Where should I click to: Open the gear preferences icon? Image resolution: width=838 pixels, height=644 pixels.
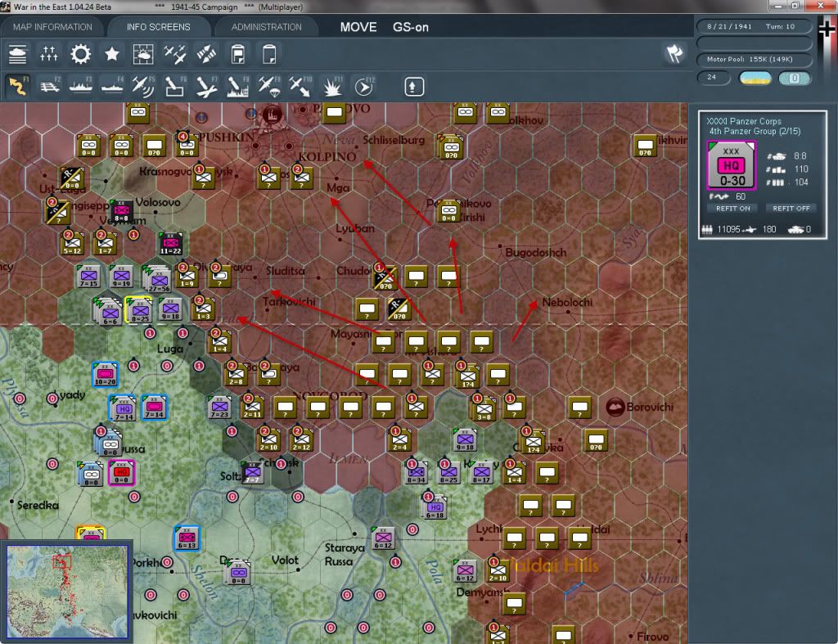(80, 54)
